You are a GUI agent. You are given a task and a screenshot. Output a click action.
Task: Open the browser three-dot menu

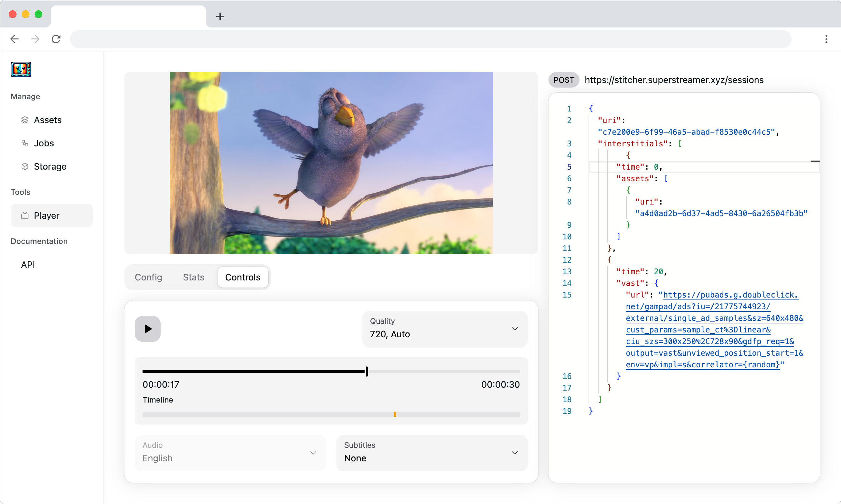coord(826,39)
